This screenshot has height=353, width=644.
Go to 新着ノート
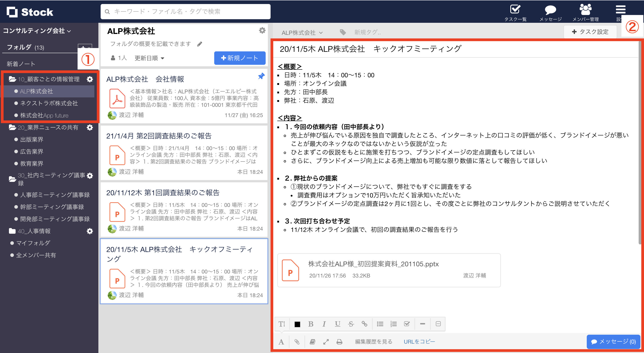coord(21,64)
